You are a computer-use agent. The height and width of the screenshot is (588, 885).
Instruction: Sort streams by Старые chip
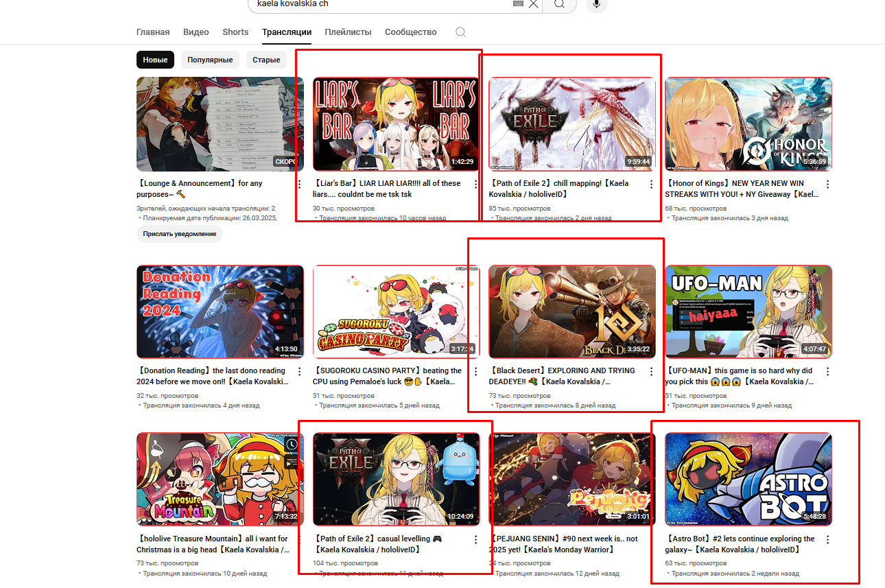(x=266, y=60)
